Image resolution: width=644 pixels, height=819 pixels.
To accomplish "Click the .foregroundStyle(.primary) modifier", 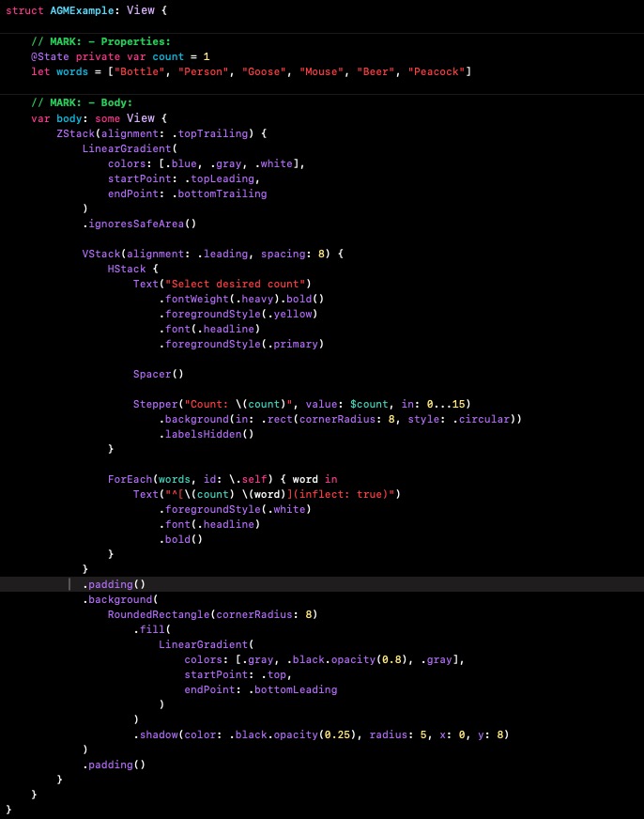I will pyautogui.click(x=241, y=344).
